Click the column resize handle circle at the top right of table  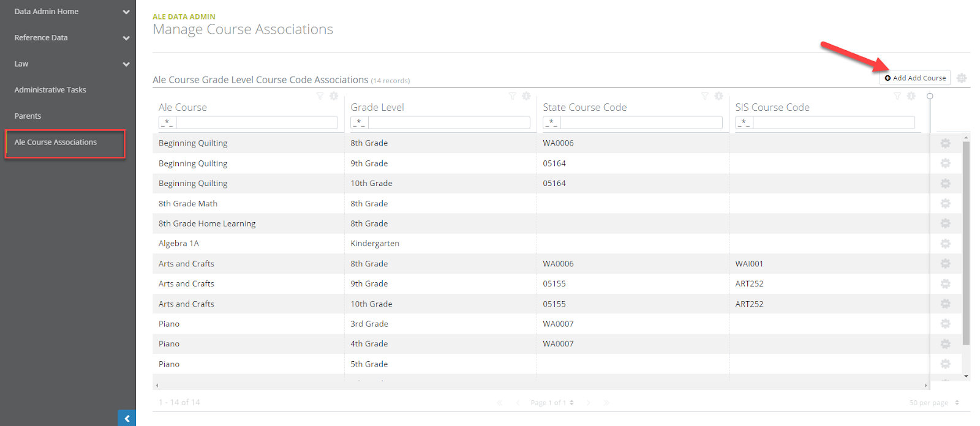point(930,96)
